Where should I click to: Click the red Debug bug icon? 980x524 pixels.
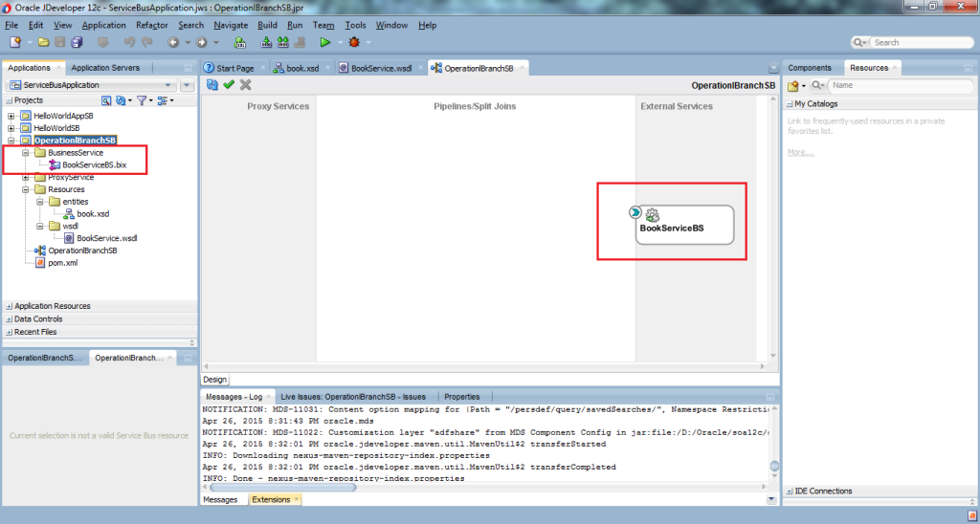pyautogui.click(x=354, y=42)
